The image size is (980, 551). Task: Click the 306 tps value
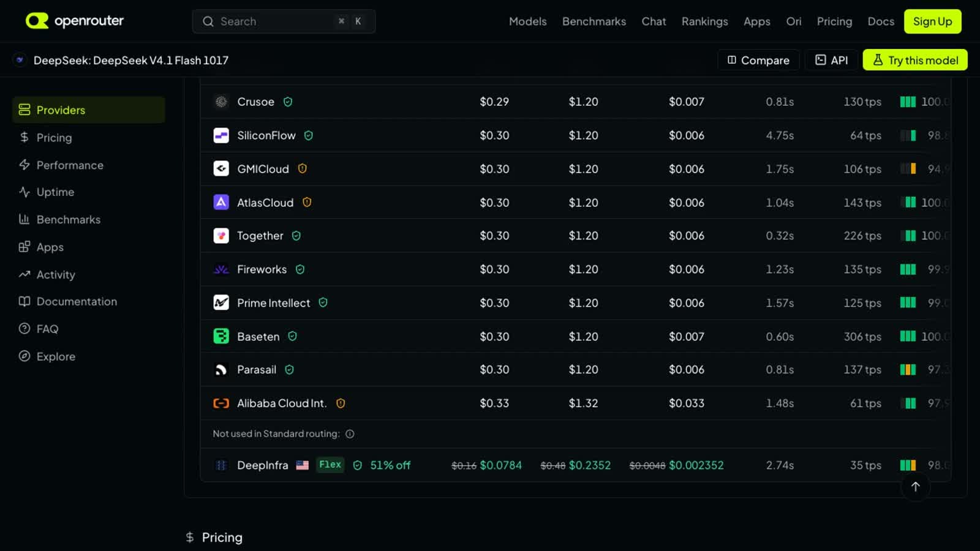click(862, 337)
